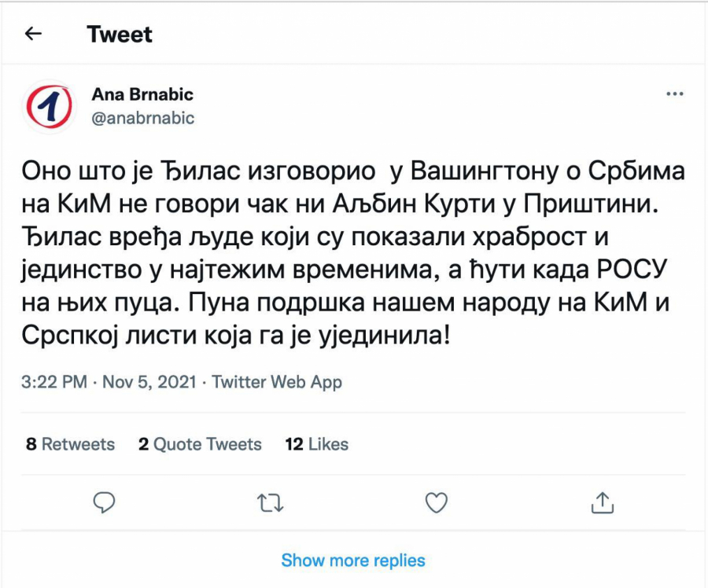Viewport: 708px width, 588px height.
Task: See the 12 Likes list
Action: pos(315,444)
